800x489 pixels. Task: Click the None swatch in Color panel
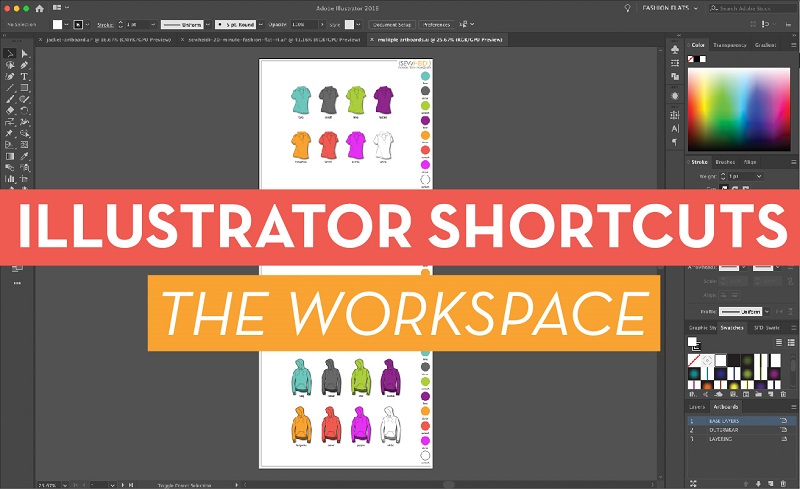[x=690, y=59]
